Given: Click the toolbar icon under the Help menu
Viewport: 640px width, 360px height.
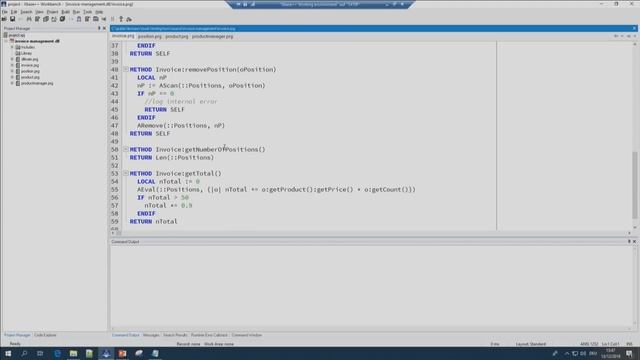Looking at the screenshot, I should click(x=96, y=19).
